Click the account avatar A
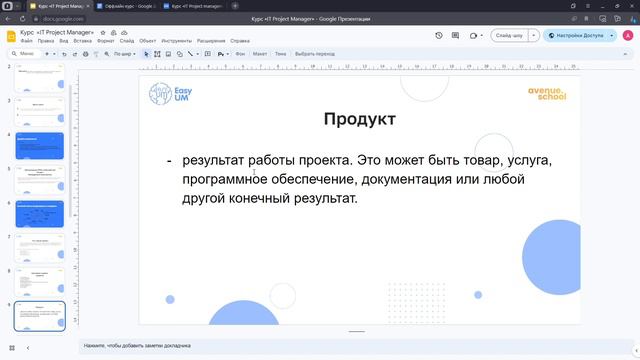Image resolution: width=640 pixels, height=360 pixels. [x=628, y=36]
